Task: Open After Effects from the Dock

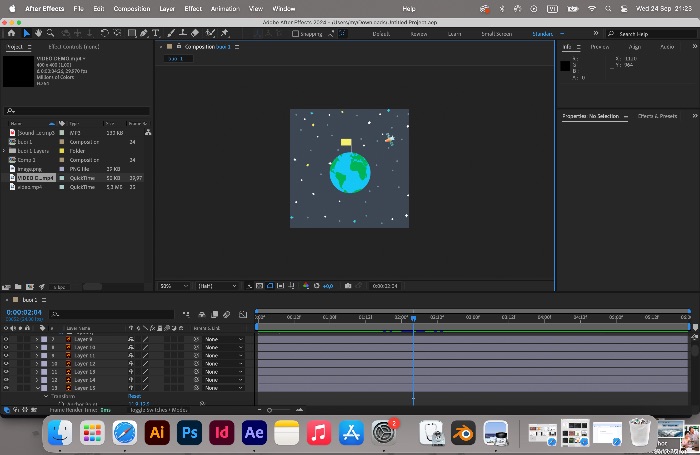Action: pos(254,432)
